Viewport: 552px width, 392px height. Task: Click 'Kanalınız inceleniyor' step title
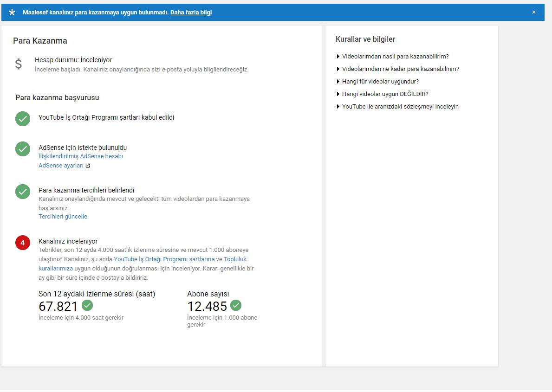tap(68, 241)
